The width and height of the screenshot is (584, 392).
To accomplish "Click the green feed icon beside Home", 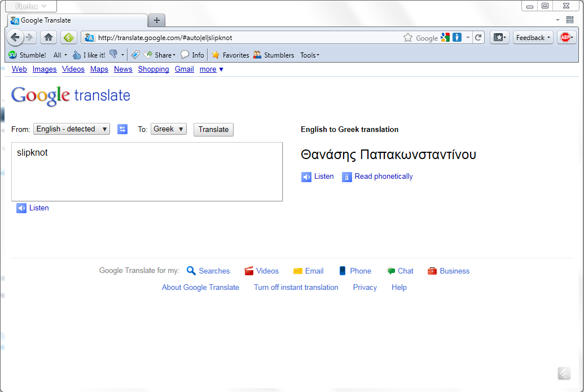I will pyautogui.click(x=68, y=37).
